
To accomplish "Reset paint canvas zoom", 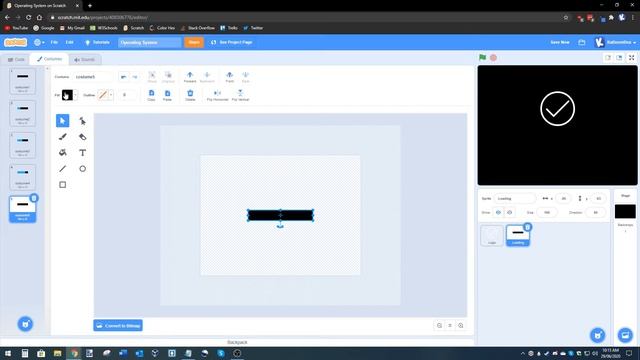I will click(450, 325).
